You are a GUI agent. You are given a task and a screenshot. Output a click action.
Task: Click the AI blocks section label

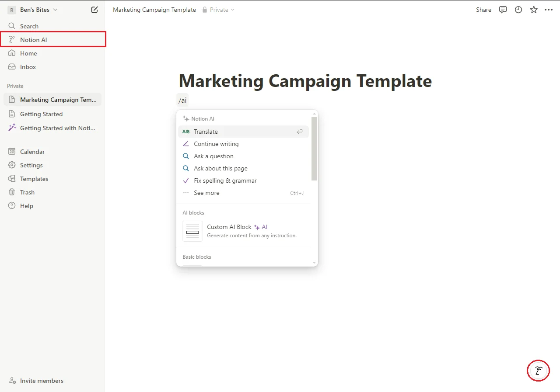[193, 213]
